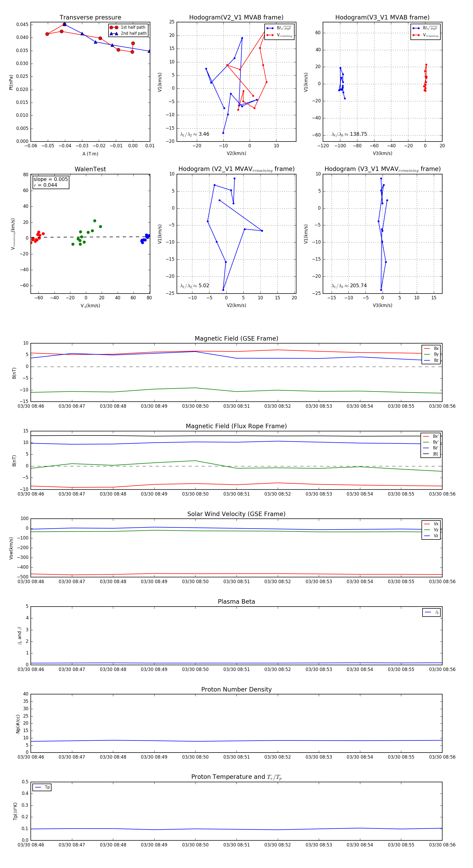Click 'Proton Temperature and Te/Tp' title
Viewport: 473px width, 868px height.
pos(236,777)
